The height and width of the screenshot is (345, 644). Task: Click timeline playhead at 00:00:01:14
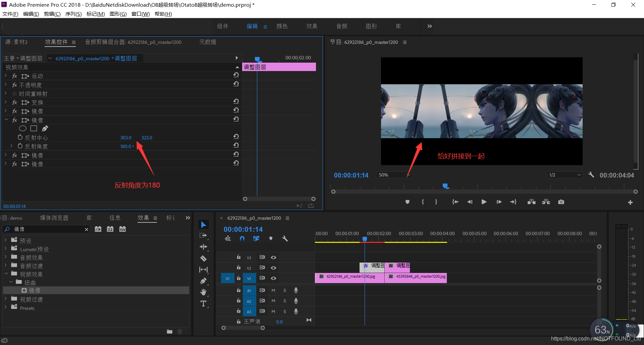point(365,239)
